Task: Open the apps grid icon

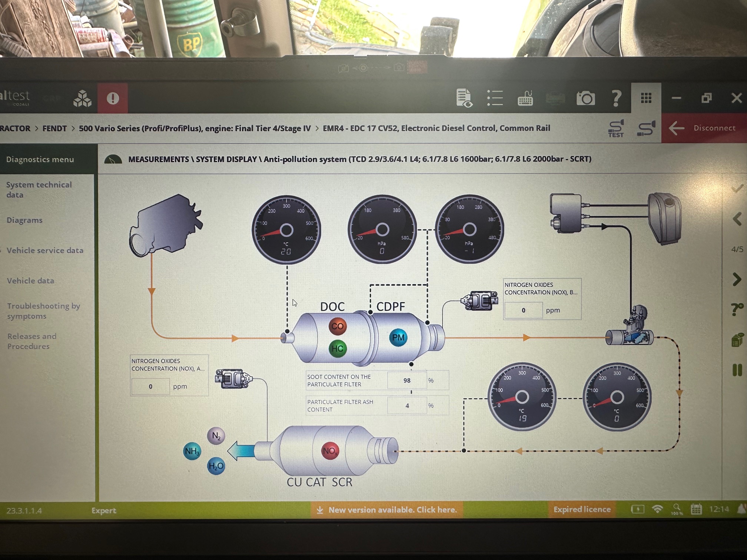Action: (x=646, y=98)
